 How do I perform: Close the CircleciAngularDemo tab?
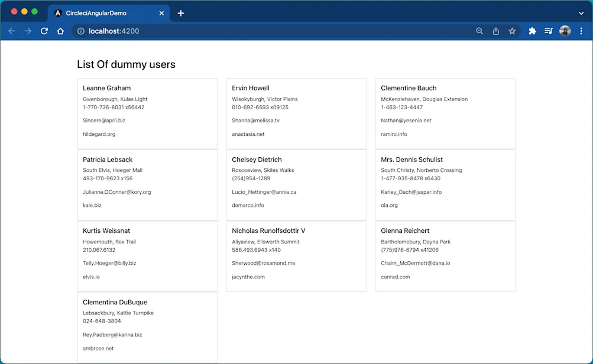[x=161, y=12]
